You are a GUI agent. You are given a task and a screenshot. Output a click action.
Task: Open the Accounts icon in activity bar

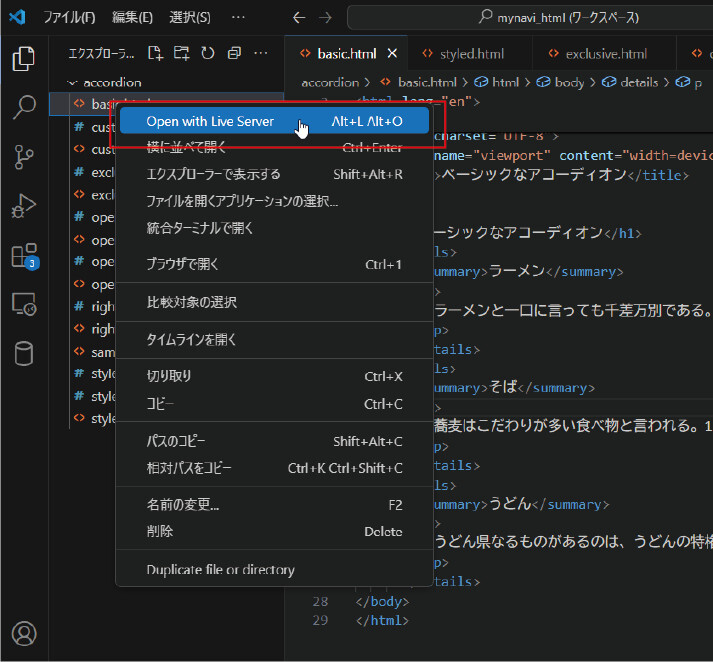[24, 633]
